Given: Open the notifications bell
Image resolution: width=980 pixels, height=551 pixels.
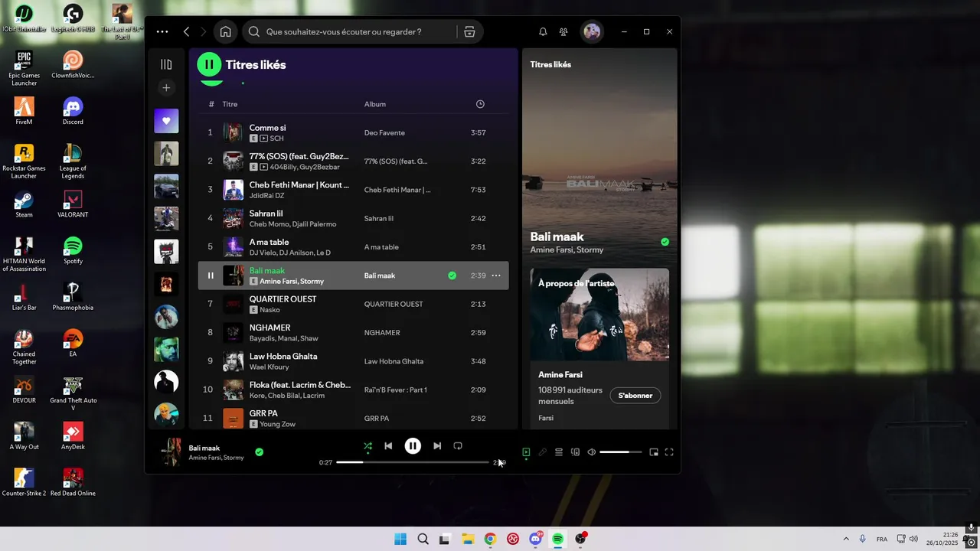Looking at the screenshot, I should tap(543, 32).
